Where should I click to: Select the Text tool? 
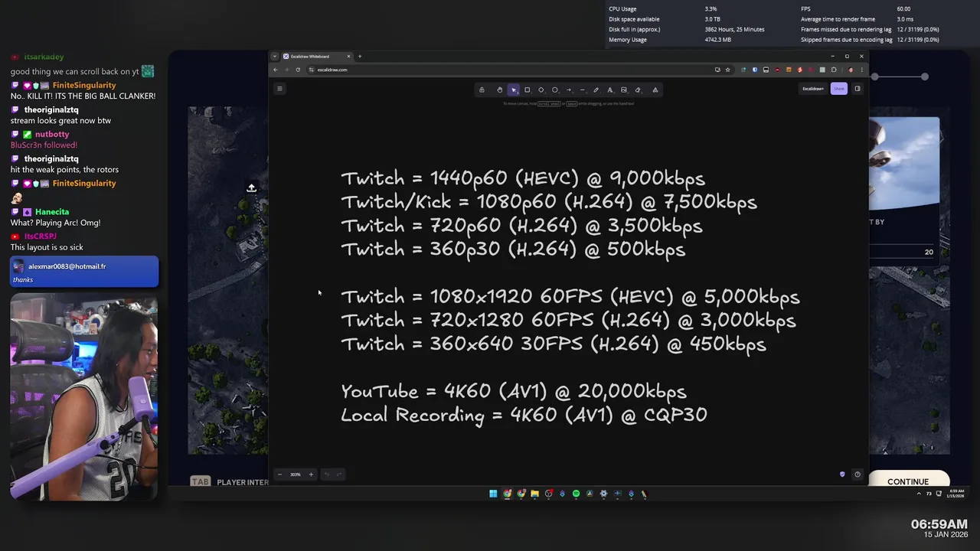(609, 90)
